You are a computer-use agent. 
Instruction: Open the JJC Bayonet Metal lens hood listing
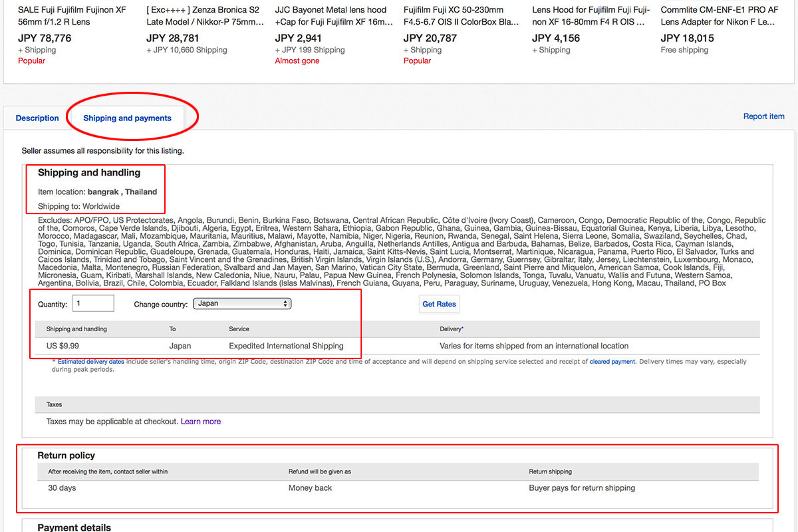331,16
